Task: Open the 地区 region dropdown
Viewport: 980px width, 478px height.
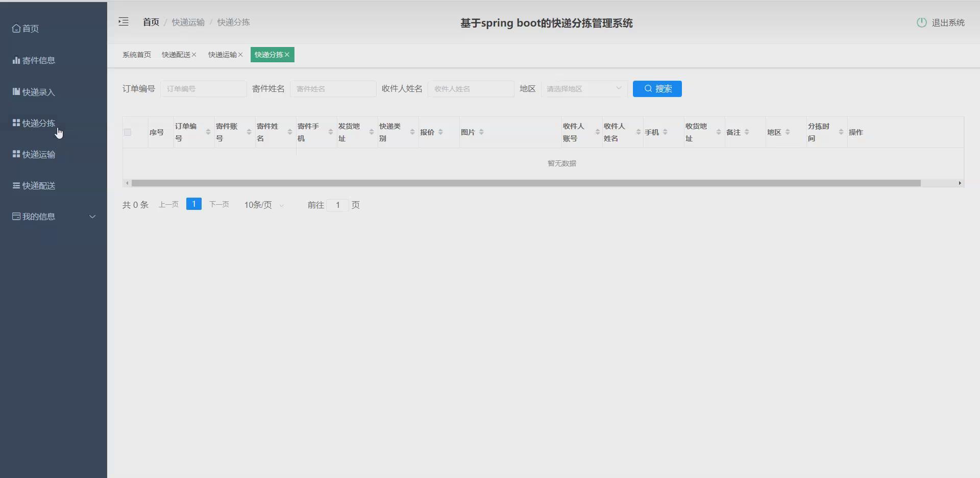Action: tap(584, 89)
